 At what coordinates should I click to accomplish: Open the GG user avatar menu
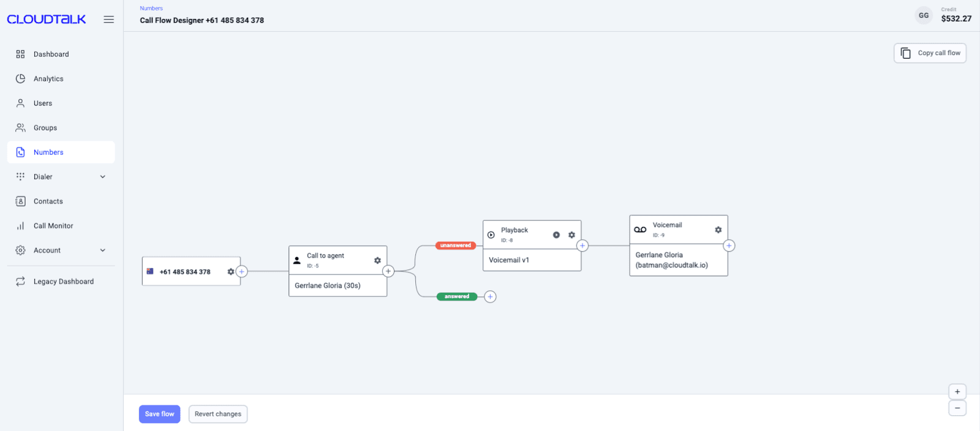(924, 16)
